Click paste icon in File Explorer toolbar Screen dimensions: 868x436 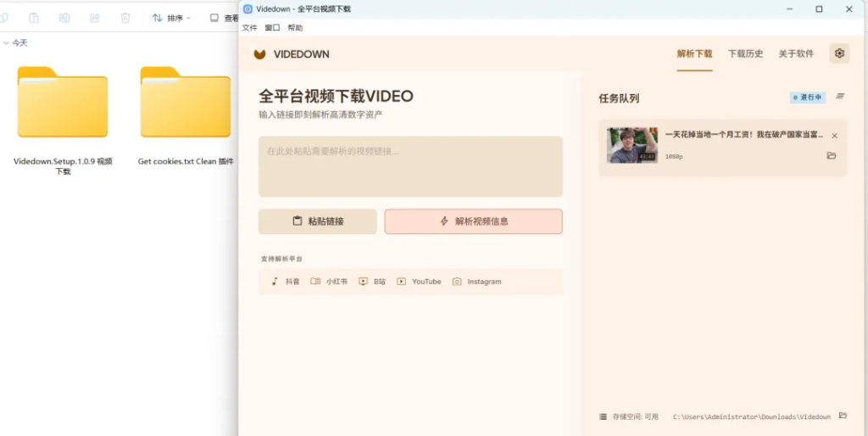tap(34, 19)
